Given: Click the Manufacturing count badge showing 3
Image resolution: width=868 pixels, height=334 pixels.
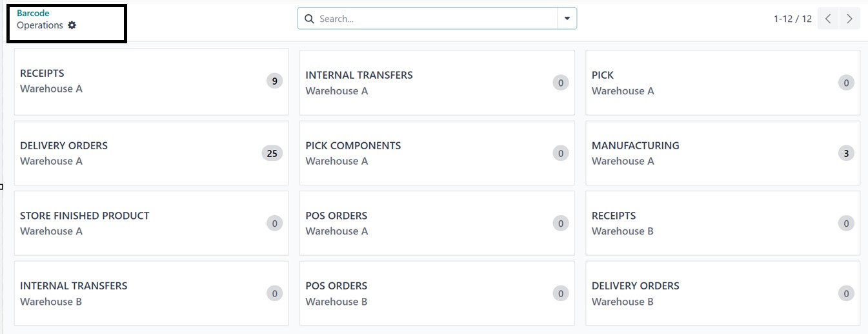Looking at the screenshot, I should 846,153.
